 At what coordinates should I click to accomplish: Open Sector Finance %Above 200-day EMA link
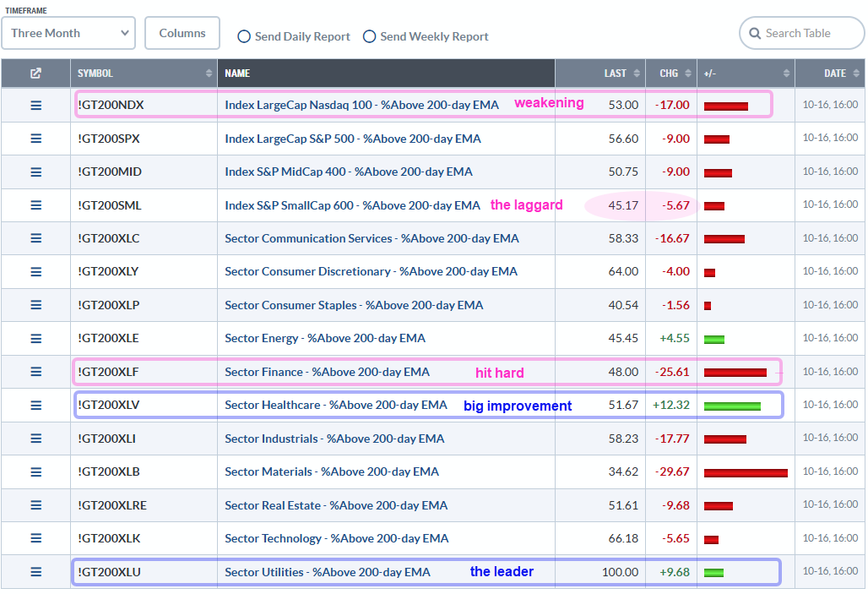[x=327, y=372]
